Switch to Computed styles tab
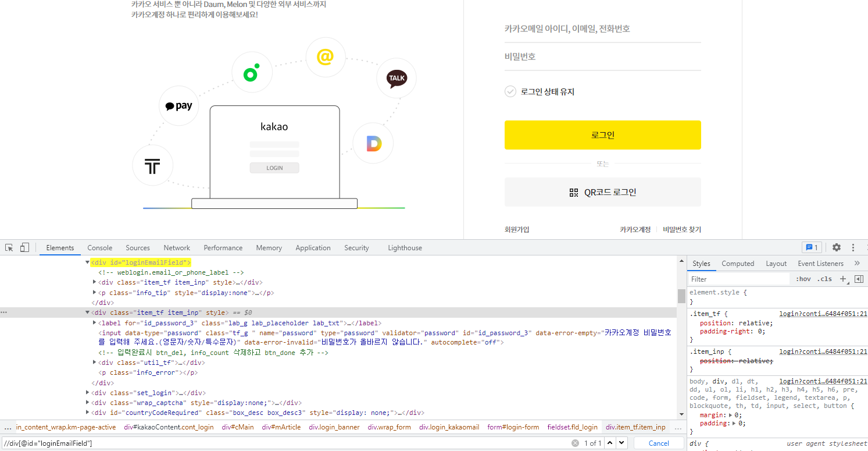This screenshot has width=868, height=451. point(738,263)
